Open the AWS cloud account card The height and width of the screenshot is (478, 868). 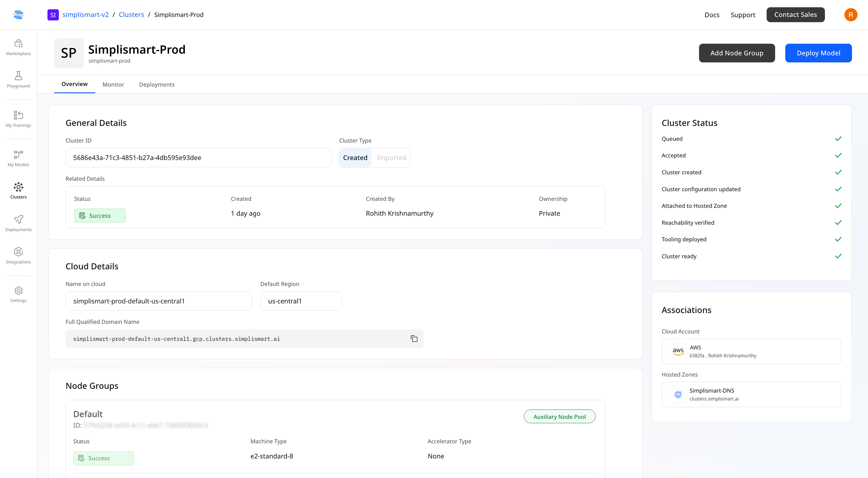point(751,351)
